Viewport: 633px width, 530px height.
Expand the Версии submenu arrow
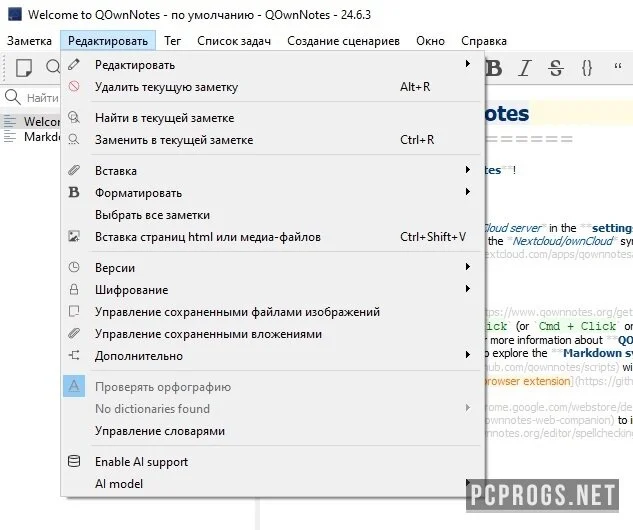[467, 266]
